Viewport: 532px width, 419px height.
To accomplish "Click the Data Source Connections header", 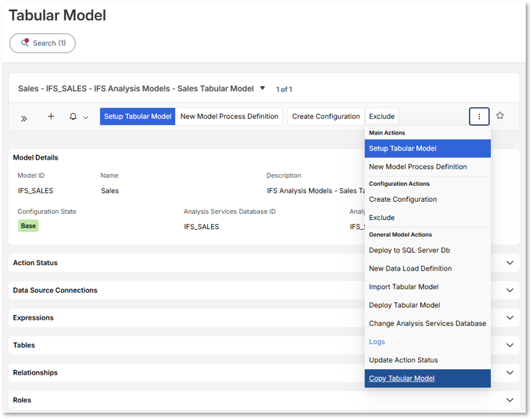I will [55, 290].
